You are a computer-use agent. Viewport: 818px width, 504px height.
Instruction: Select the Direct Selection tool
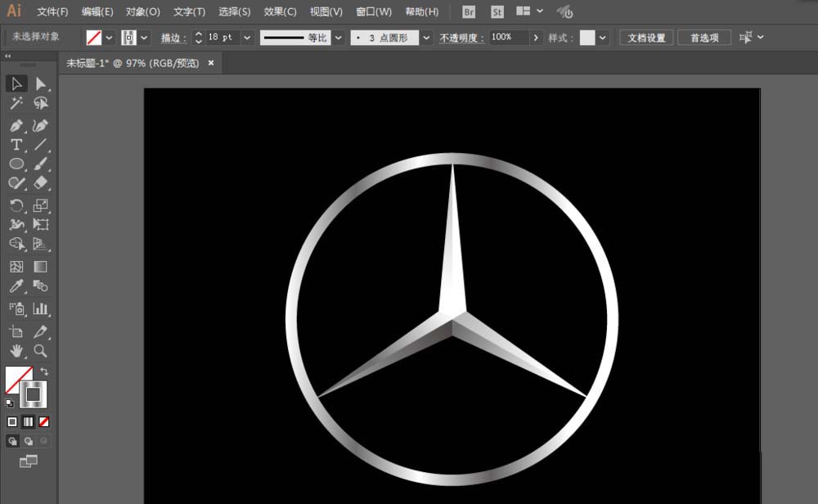tap(40, 83)
